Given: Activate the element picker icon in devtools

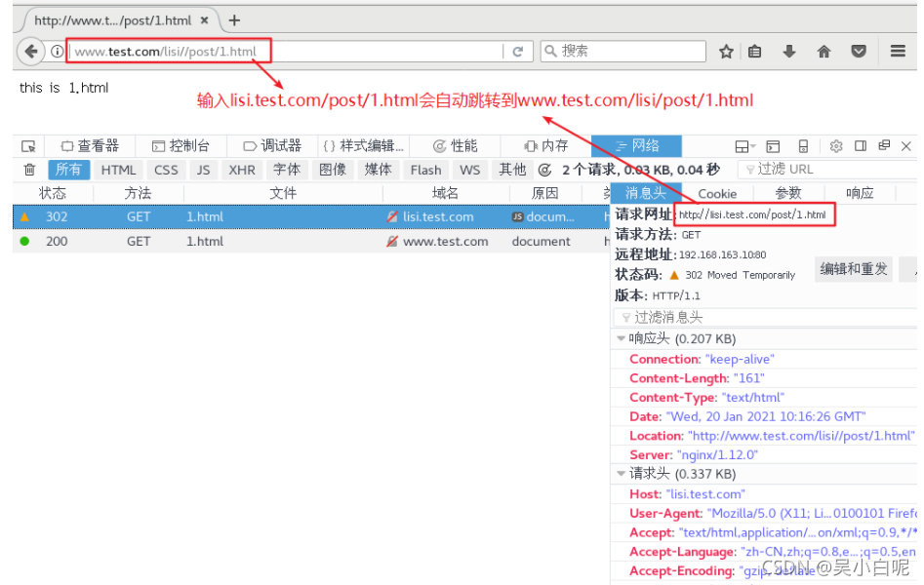Looking at the screenshot, I should point(28,146).
